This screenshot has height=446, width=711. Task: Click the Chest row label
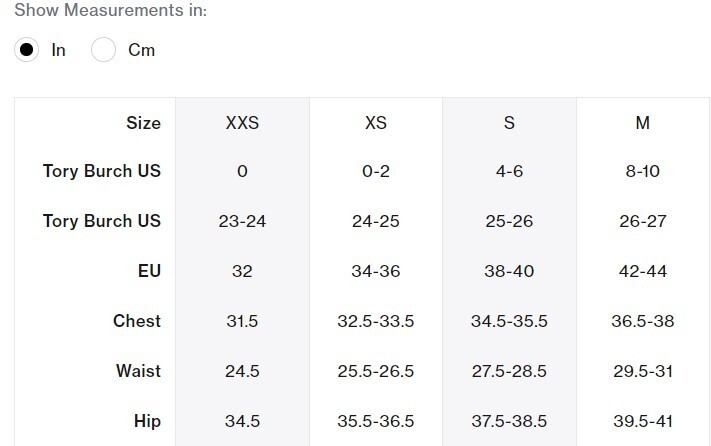[x=137, y=321]
